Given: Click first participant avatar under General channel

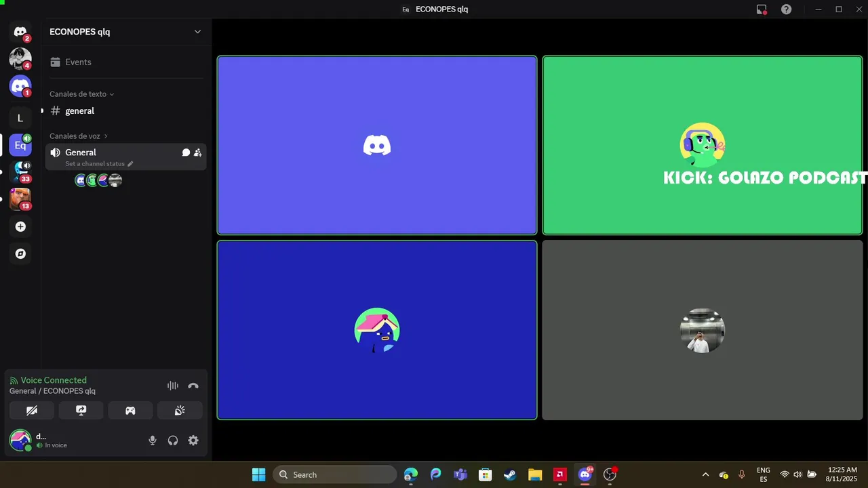Looking at the screenshot, I should [x=81, y=180].
